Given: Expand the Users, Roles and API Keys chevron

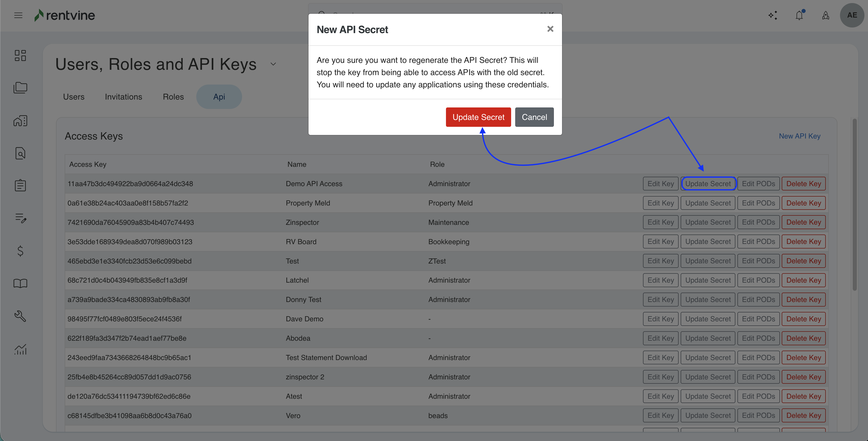Looking at the screenshot, I should (273, 64).
